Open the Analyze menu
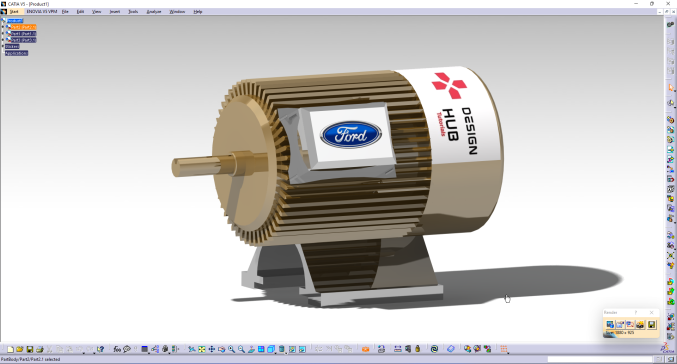This screenshot has height=364, width=677. click(154, 12)
